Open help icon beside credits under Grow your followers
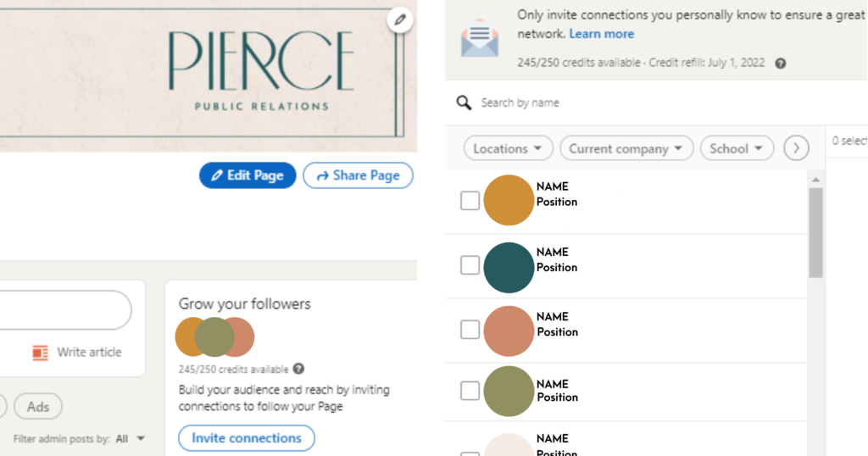This screenshot has height=456, width=868. click(298, 369)
